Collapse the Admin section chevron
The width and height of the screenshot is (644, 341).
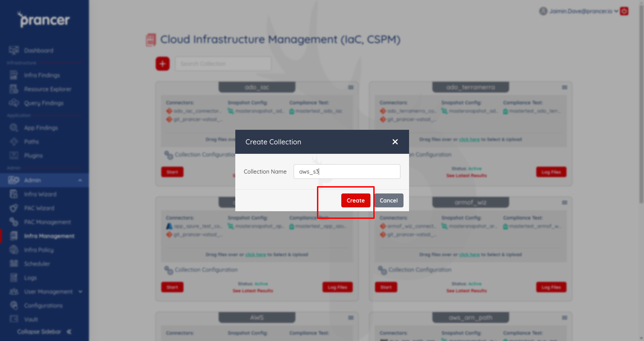pyautogui.click(x=80, y=180)
